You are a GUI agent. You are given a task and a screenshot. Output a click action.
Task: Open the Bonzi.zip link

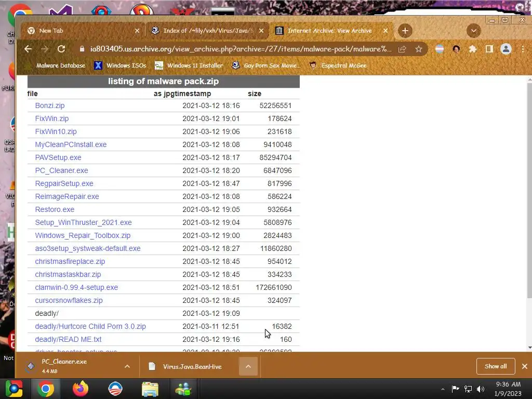coord(50,105)
